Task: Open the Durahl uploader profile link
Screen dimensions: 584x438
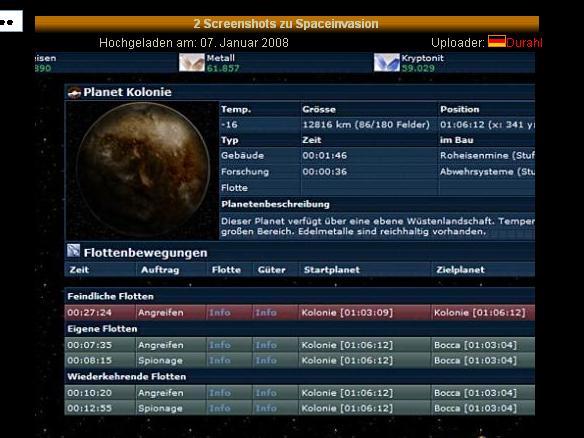Action: [524, 43]
